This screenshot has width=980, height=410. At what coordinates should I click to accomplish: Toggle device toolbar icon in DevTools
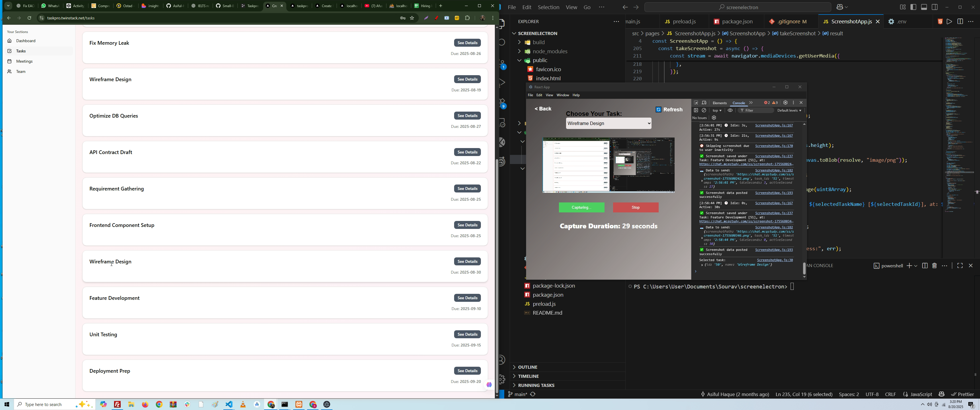tap(704, 103)
